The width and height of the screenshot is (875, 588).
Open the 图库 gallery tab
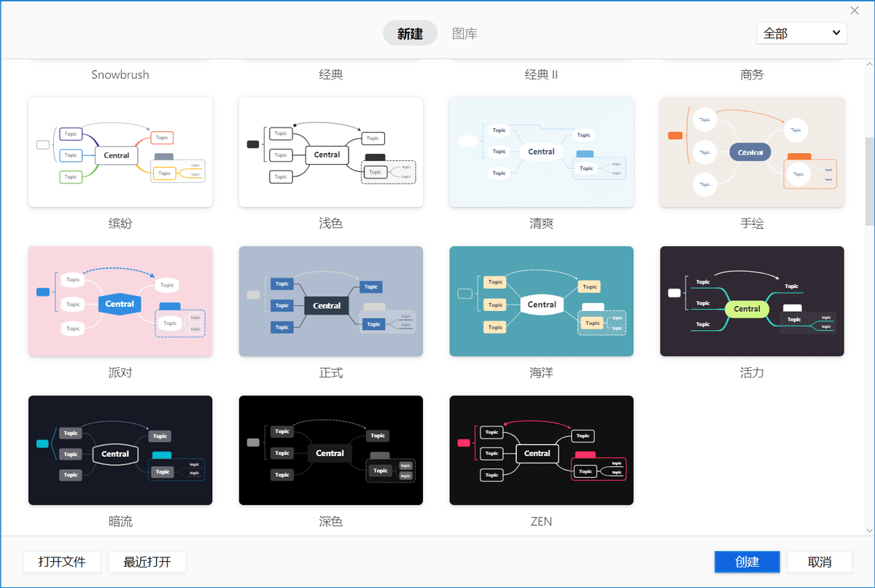pyautogui.click(x=464, y=34)
